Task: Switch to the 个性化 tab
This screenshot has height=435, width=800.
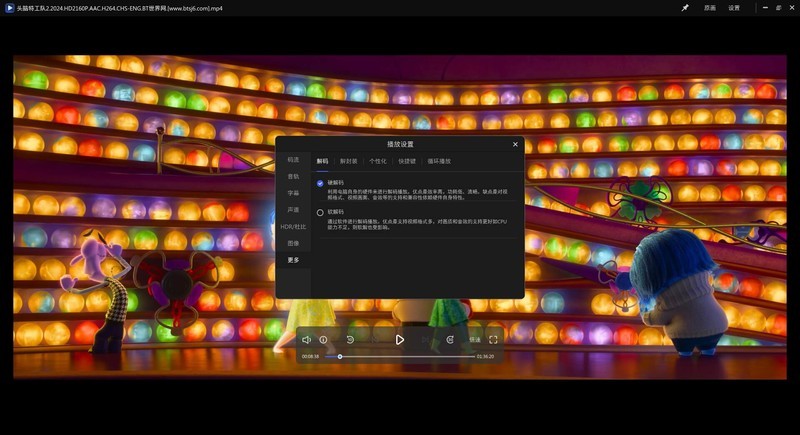Action: [x=378, y=161]
